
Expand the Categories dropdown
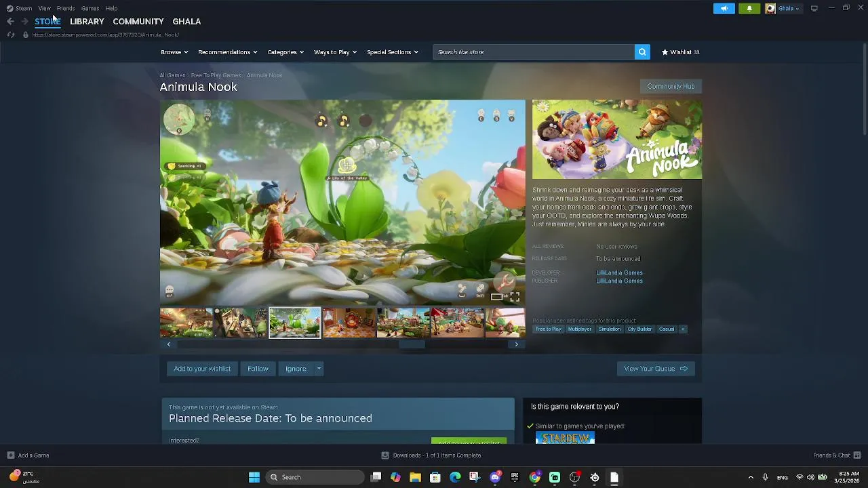pyautogui.click(x=285, y=52)
